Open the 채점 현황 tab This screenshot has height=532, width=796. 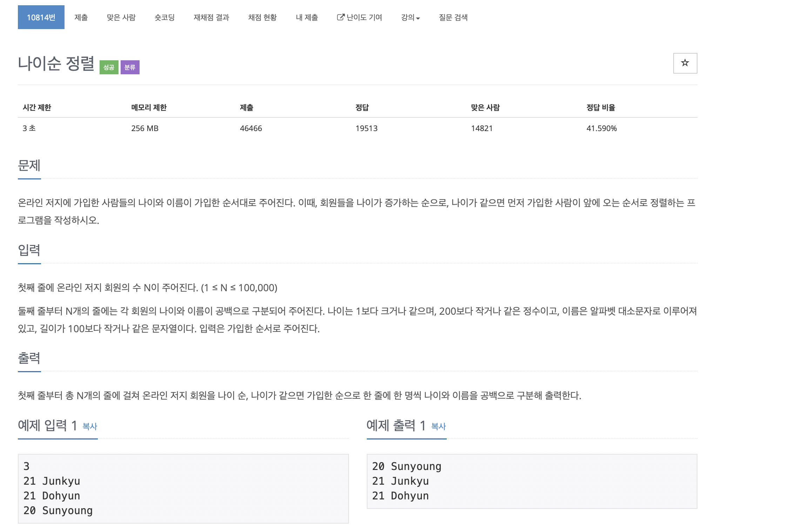(262, 17)
